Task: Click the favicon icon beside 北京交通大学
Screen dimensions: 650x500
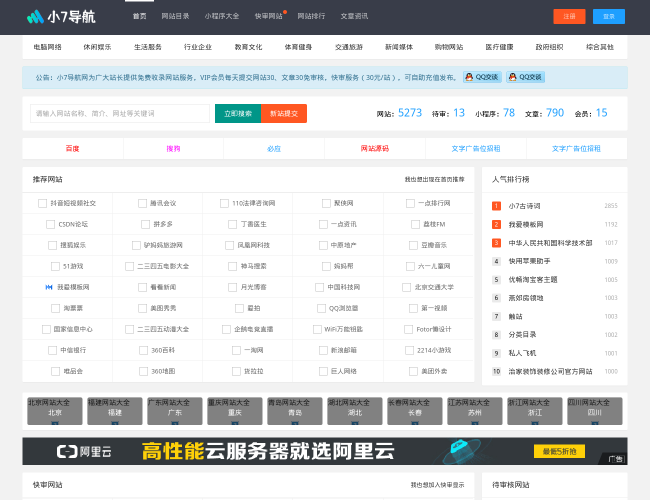Action: 407,287
